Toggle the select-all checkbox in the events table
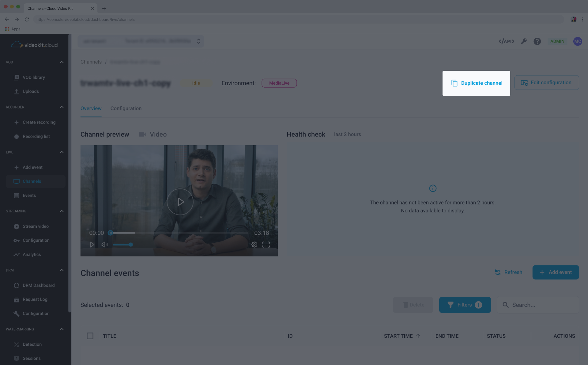 (x=90, y=336)
